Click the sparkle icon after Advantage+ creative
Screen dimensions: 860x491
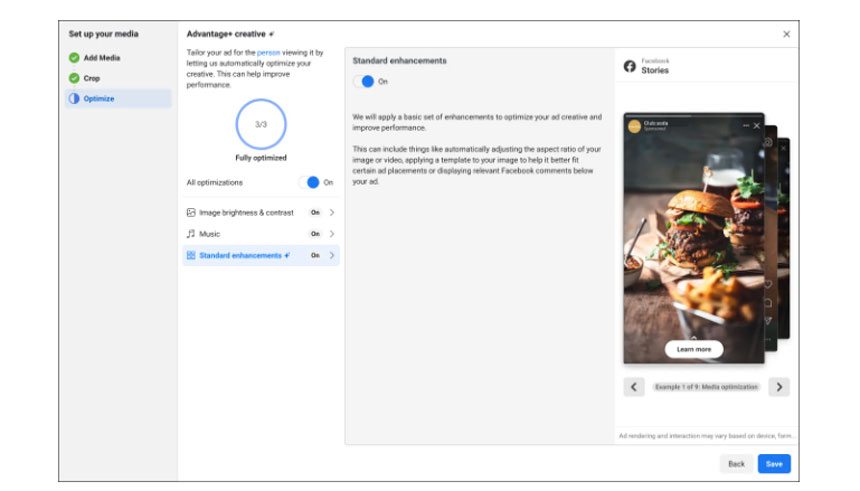271,34
